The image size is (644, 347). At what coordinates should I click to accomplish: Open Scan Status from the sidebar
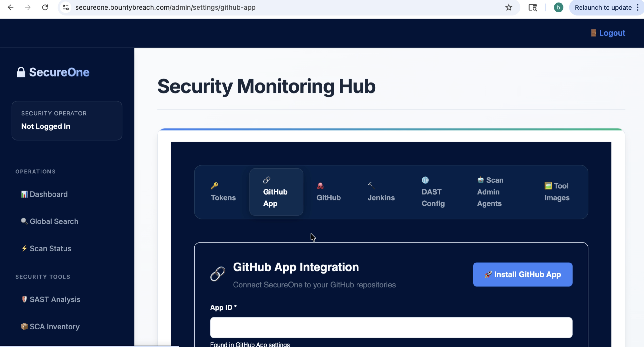pyautogui.click(x=46, y=248)
